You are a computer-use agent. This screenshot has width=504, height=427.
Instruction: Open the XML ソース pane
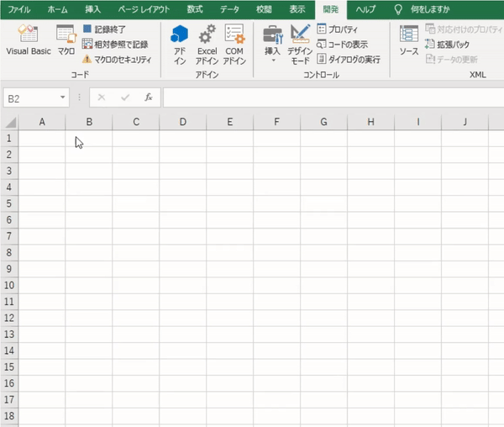point(409,40)
